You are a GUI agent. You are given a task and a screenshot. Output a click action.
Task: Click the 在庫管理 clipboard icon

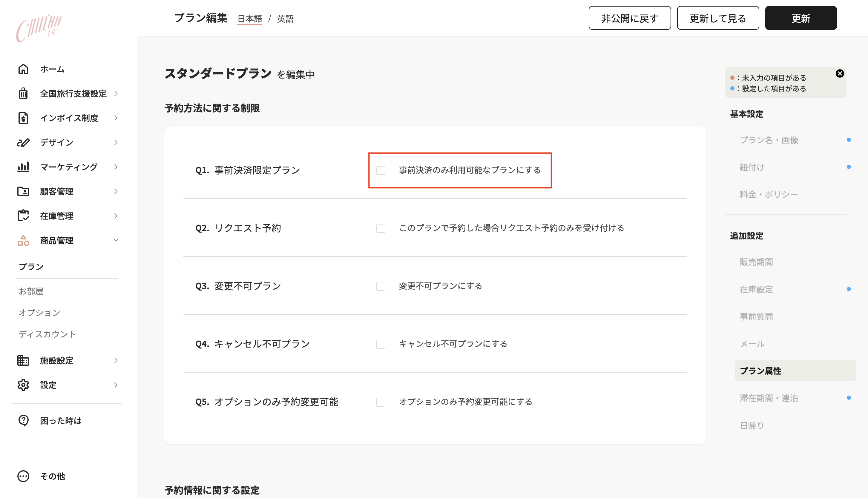point(23,216)
